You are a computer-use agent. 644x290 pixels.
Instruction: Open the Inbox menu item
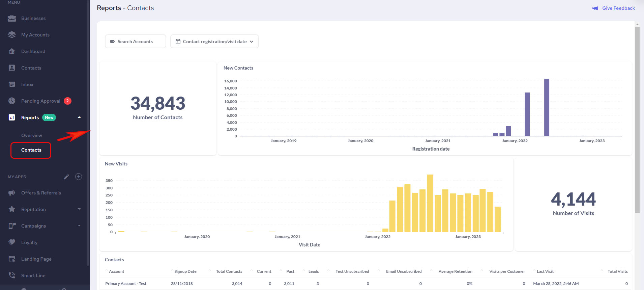click(x=27, y=84)
